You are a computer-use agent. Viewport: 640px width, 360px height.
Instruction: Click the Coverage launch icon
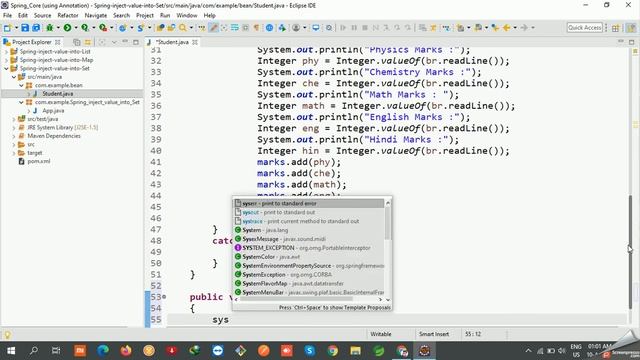(x=85, y=28)
